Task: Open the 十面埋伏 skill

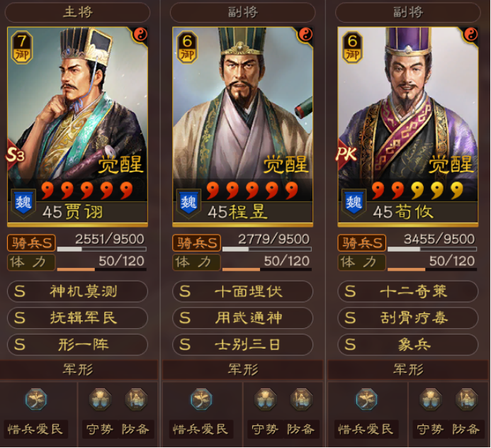Action: coord(242,291)
